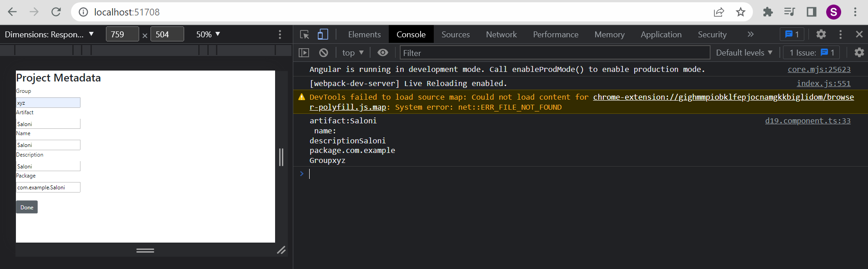Go back to previous page
The width and height of the screenshot is (868, 269).
pyautogui.click(x=12, y=12)
